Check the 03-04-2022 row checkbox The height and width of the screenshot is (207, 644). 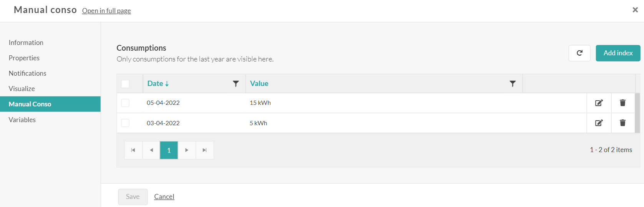click(x=125, y=123)
